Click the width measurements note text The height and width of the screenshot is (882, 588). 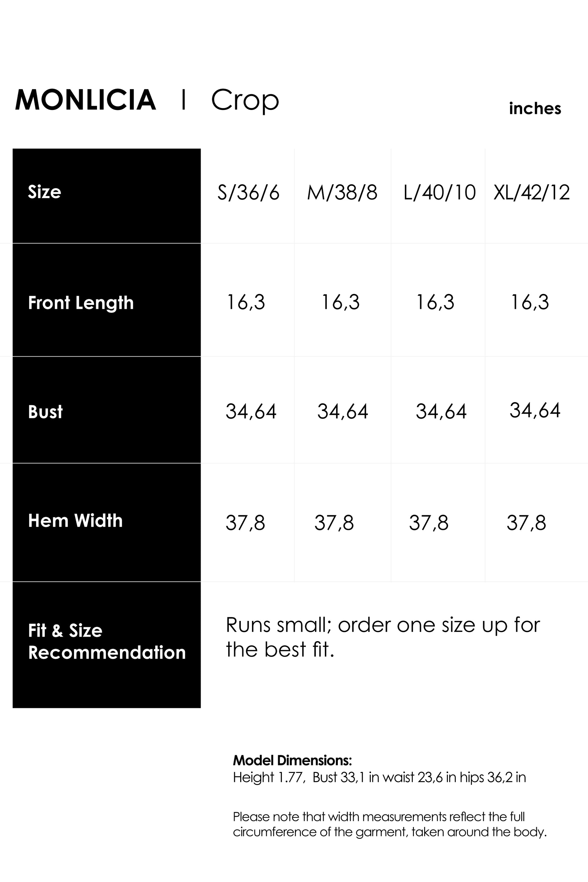point(389,824)
